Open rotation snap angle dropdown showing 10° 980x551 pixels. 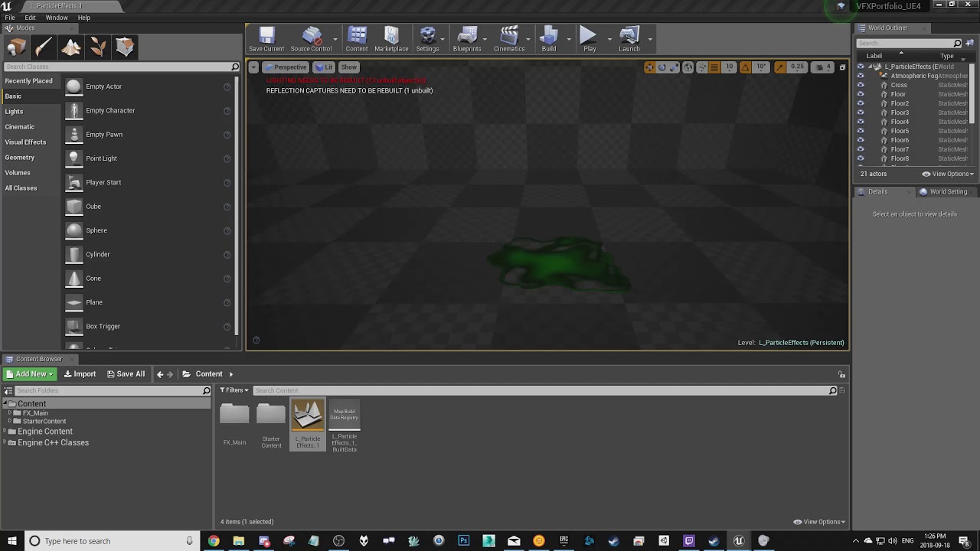pyautogui.click(x=761, y=67)
